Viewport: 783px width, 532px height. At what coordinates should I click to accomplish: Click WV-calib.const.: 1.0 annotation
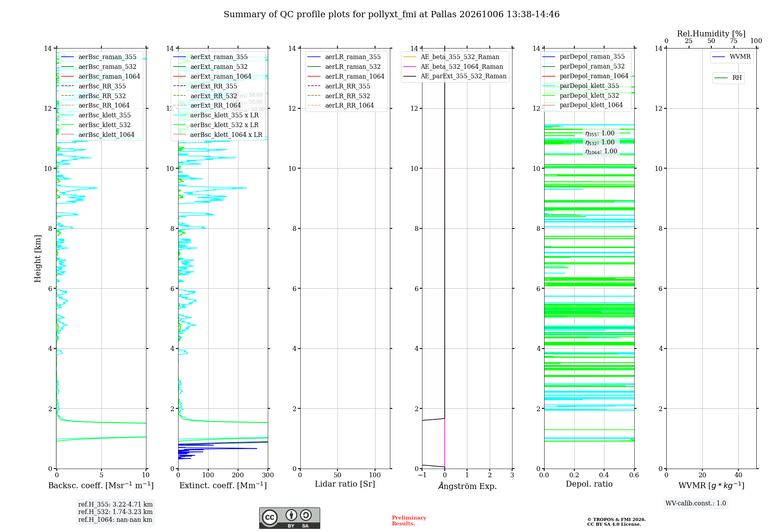click(x=696, y=503)
